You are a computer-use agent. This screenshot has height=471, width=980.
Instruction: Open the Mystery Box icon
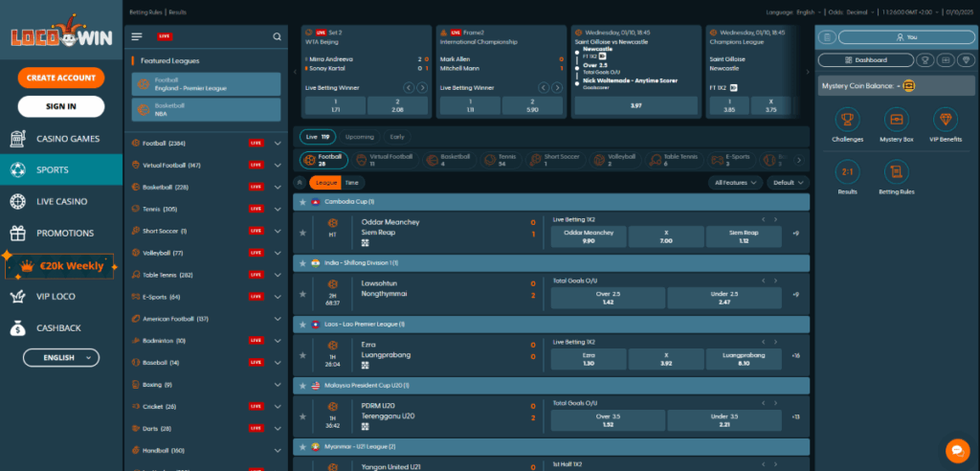click(897, 121)
